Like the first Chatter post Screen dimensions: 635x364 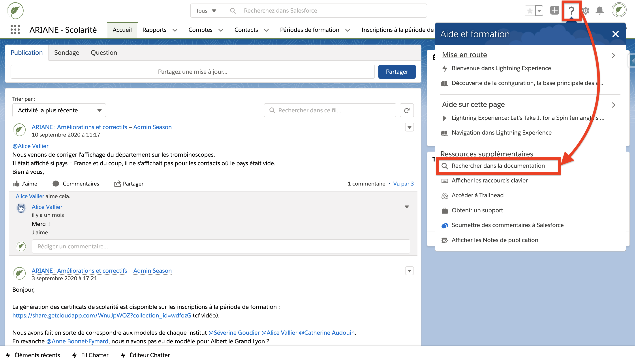pos(25,184)
